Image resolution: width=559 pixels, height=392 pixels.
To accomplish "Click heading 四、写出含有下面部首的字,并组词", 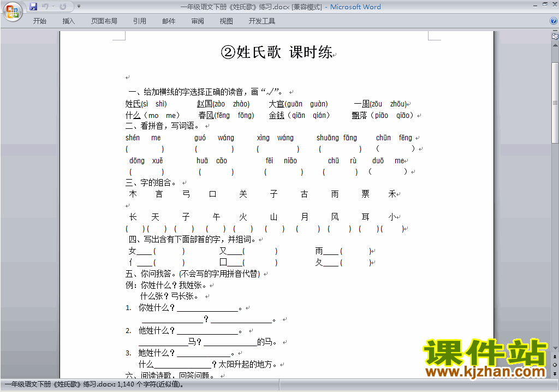I will point(192,240).
